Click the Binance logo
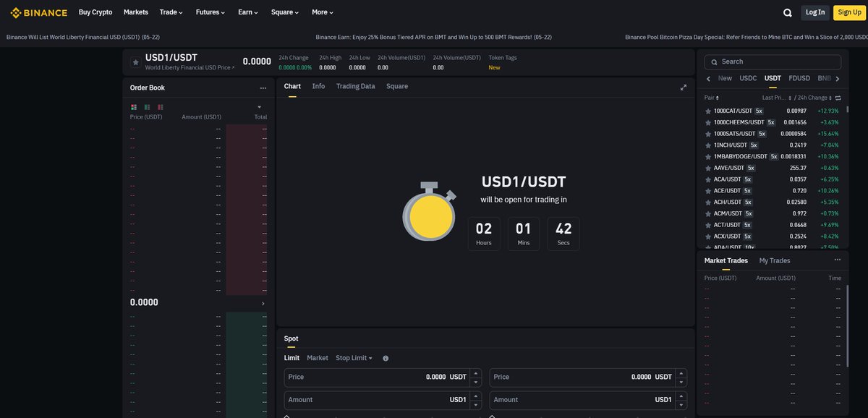Viewport: 868px width, 418px height. 38,12
